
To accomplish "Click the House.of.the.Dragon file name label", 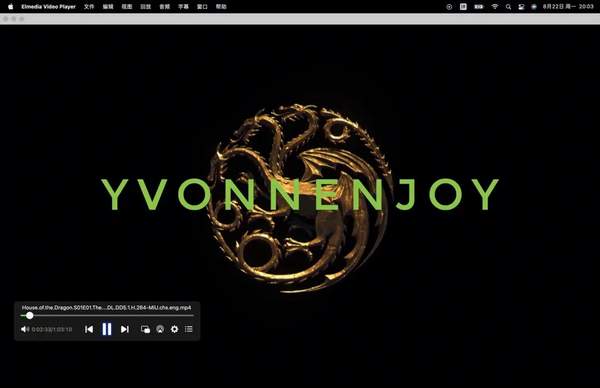I will coord(106,308).
